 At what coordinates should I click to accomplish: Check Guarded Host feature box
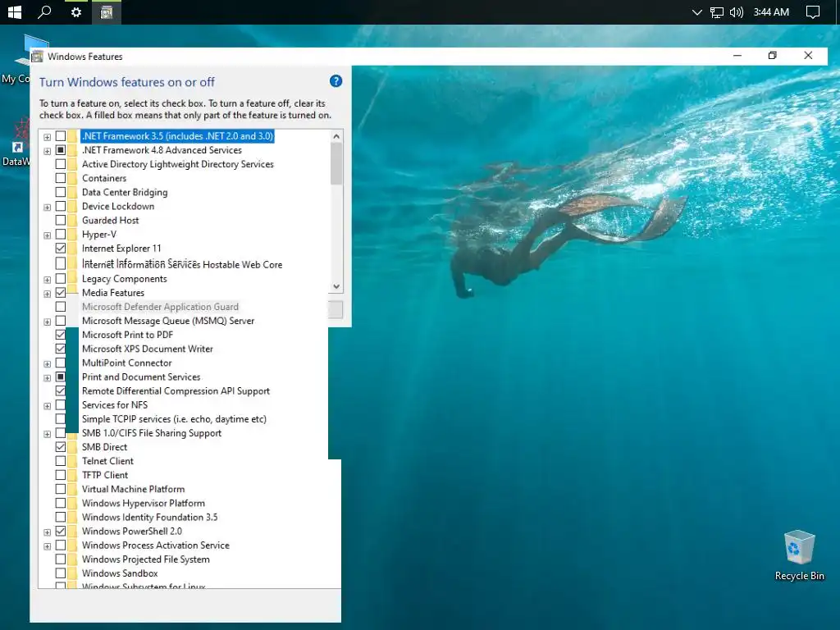point(61,220)
